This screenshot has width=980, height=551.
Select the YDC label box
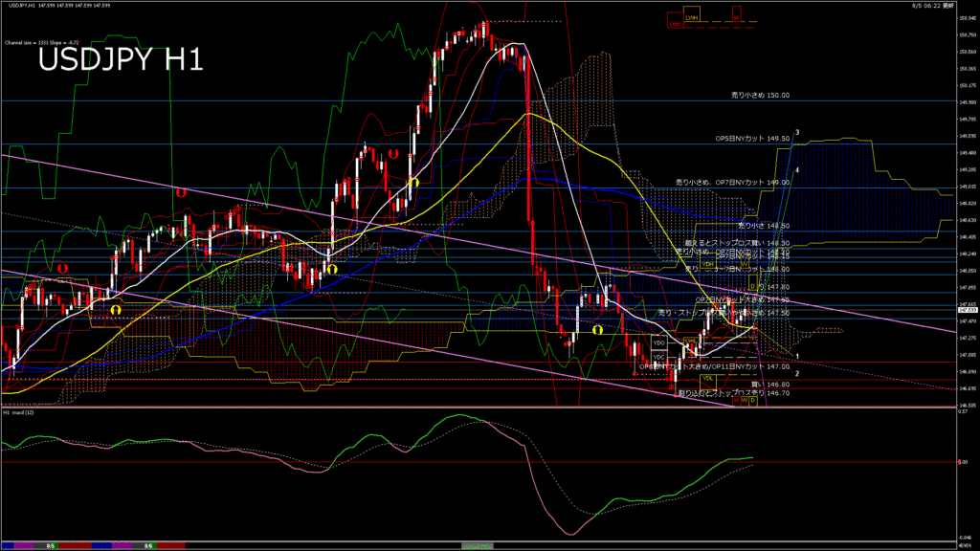[658, 356]
